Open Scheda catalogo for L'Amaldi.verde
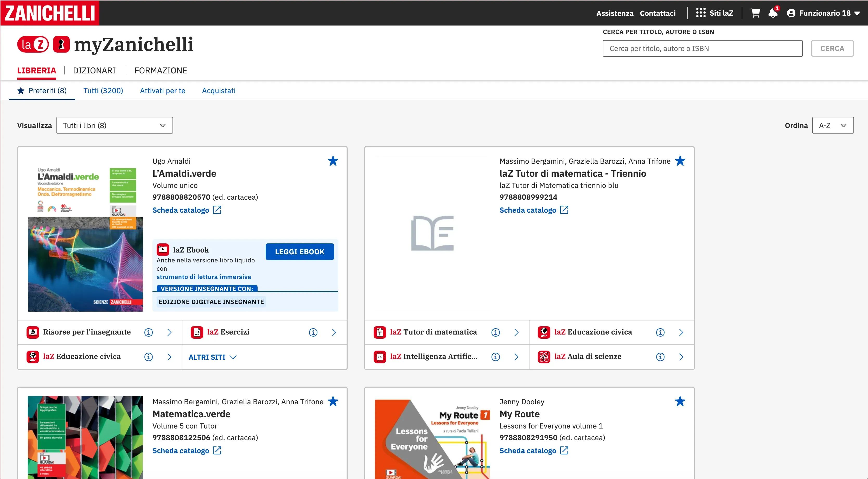Screen dimensions: 868x479 pyautogui.click(x=187, y=210)
